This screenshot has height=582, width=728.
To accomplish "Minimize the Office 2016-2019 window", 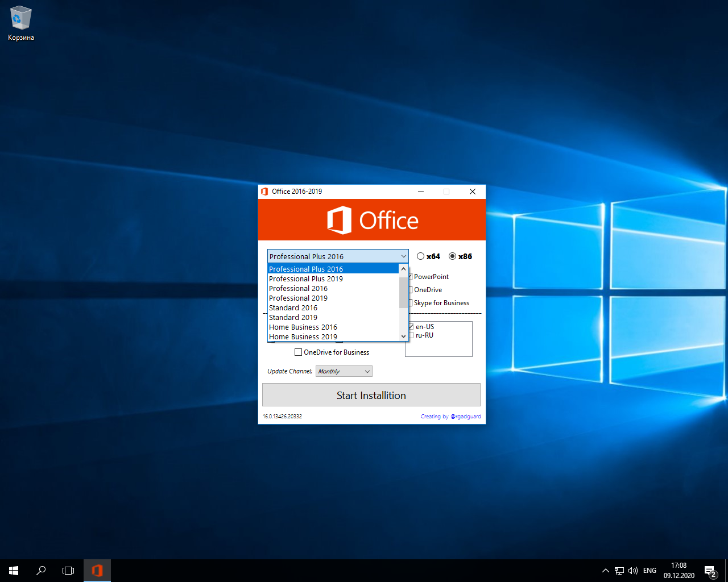I will coord(421,192).
